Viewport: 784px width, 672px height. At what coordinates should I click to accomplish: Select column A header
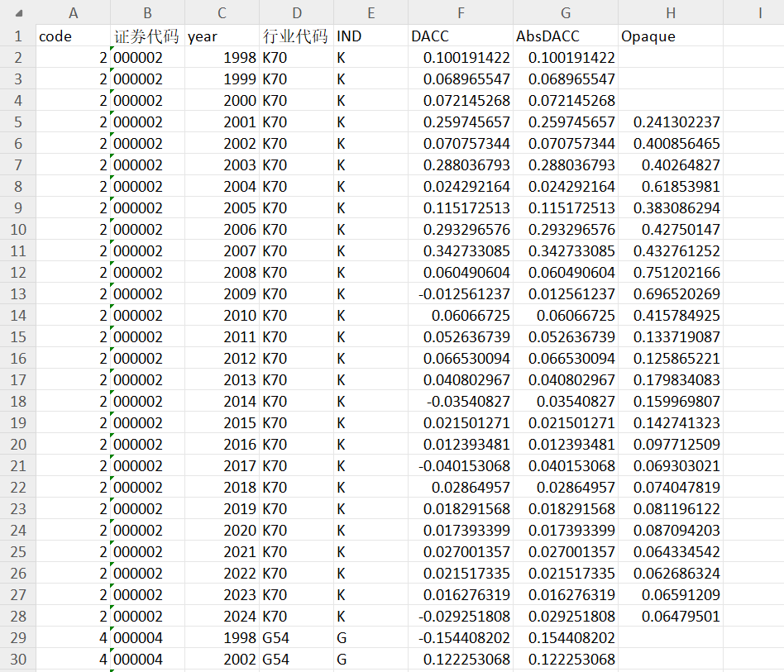point(73,12)
